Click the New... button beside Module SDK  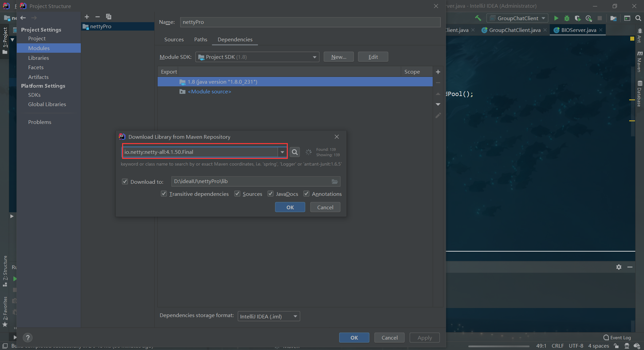(339, 57)
